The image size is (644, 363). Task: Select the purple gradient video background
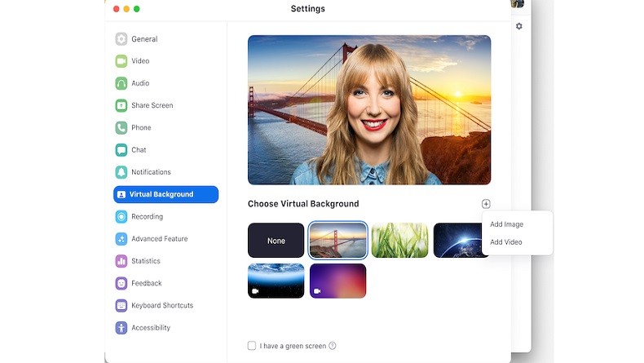tap(337, 281)
